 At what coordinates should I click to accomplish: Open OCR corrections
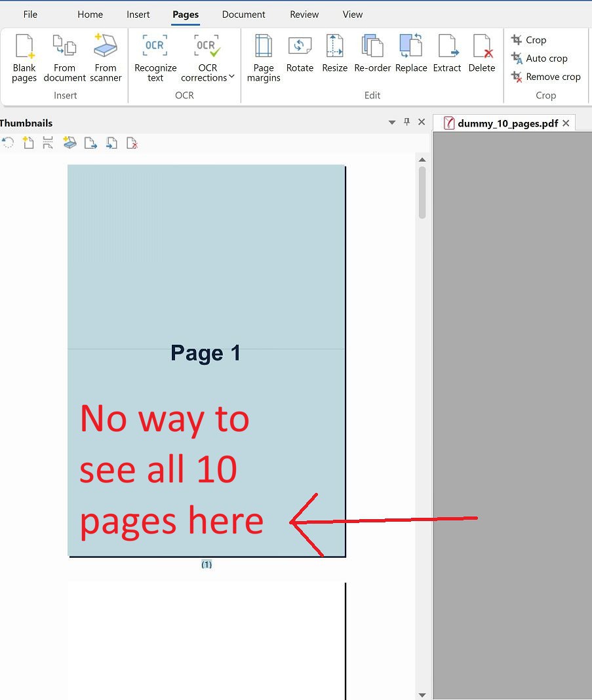(207, 58)
